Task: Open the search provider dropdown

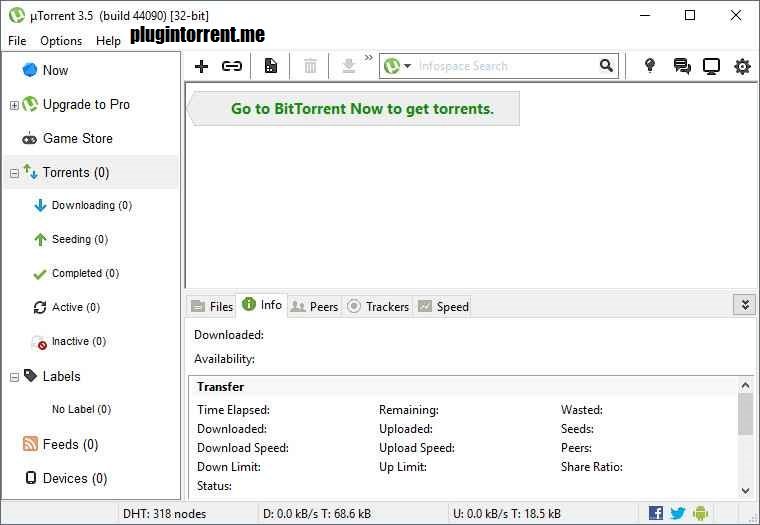Action: [408, 66]
